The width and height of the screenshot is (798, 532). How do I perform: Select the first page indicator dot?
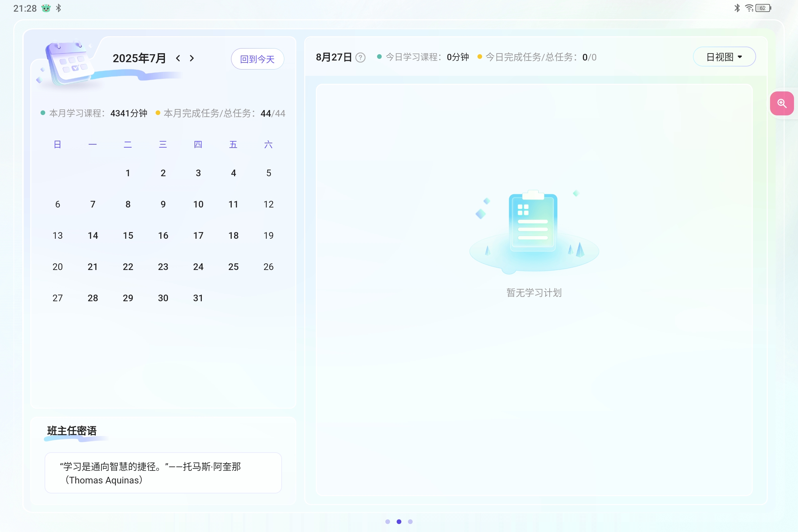pos(388,521)
